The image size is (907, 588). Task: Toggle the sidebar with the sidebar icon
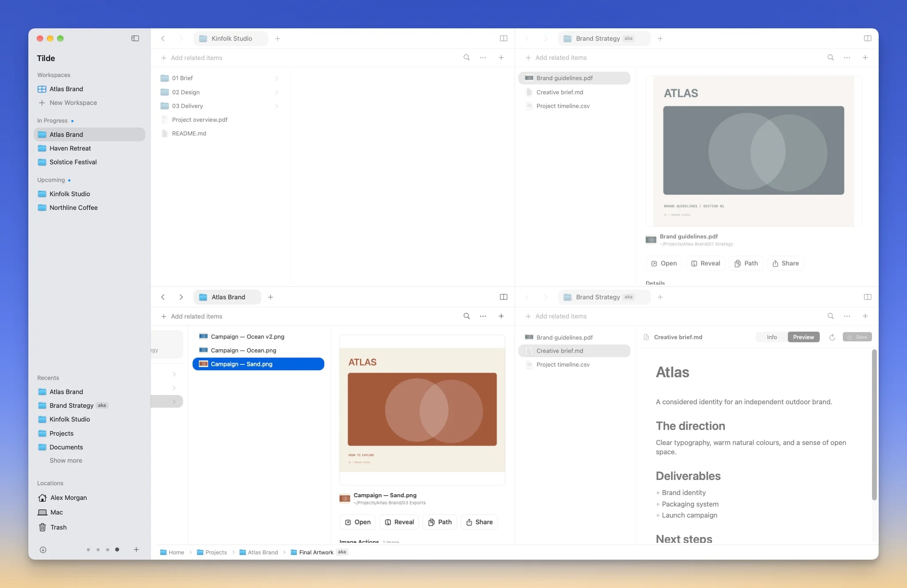135,39
